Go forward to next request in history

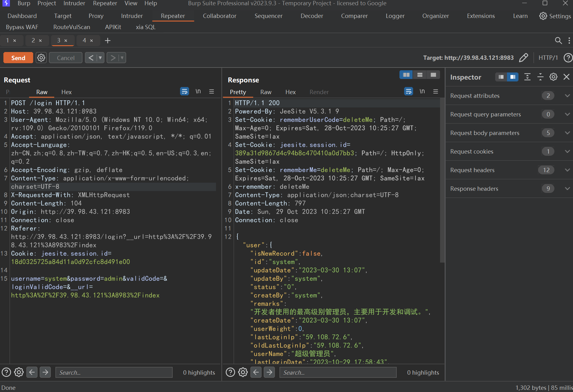113,58
